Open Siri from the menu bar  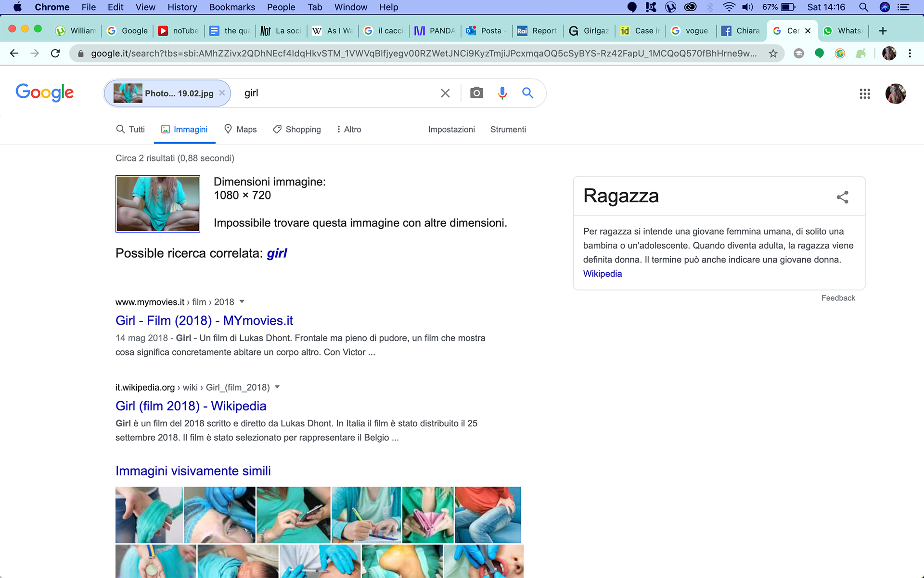[x=885, y=7]
